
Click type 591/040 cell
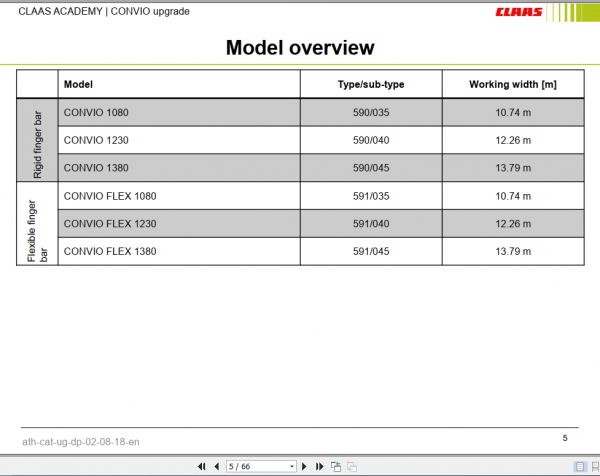(x=371, y=223)
